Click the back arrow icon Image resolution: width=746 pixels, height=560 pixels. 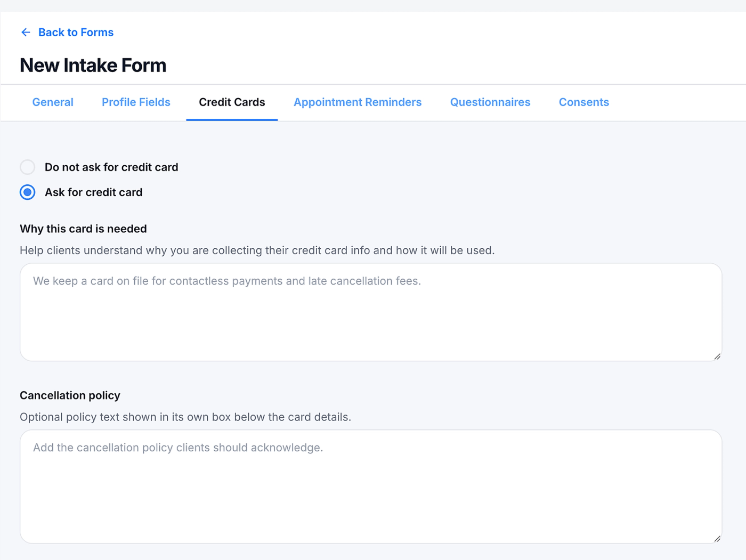coord(26,33)
